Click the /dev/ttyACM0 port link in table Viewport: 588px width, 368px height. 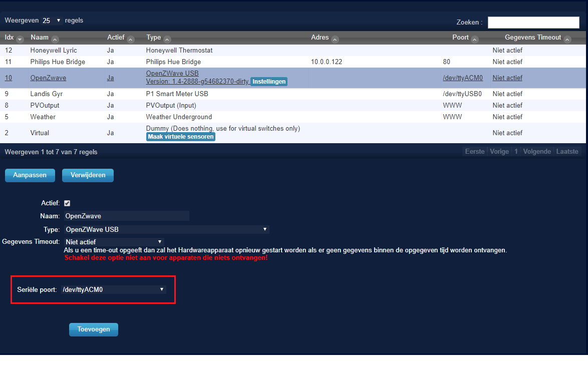pos(463,78)
